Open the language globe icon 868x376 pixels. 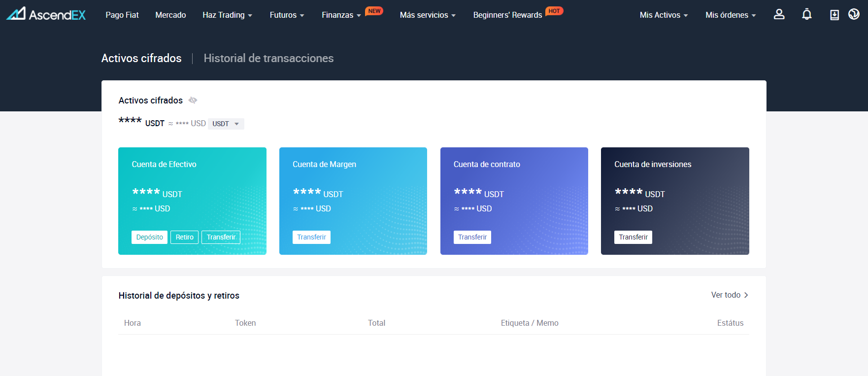click(x=854, y=14)
